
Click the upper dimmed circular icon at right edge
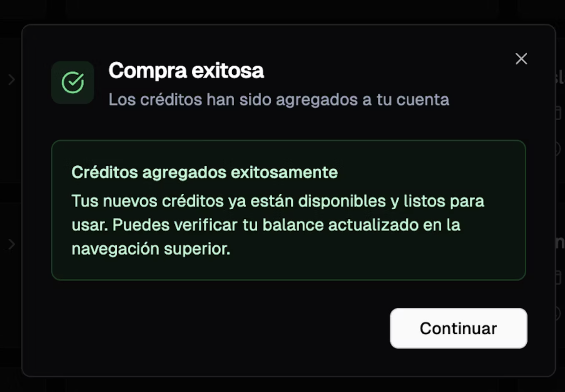click(x=559, y=149)
